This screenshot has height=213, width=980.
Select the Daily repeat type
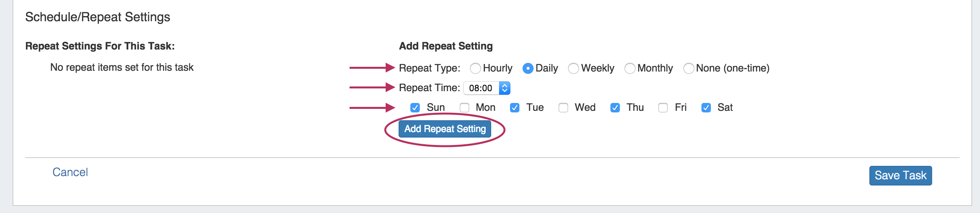pyautogui.click(x=528, y=68)
